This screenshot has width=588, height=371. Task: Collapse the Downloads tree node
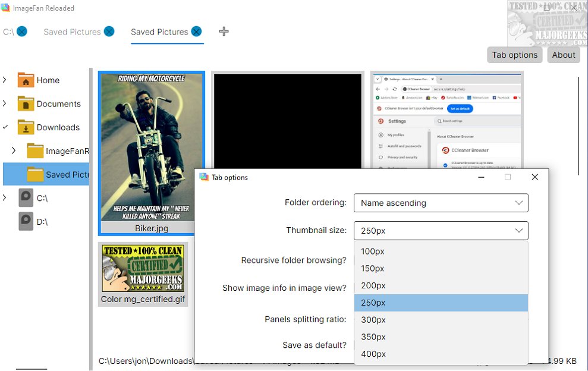tap(5, 127)
